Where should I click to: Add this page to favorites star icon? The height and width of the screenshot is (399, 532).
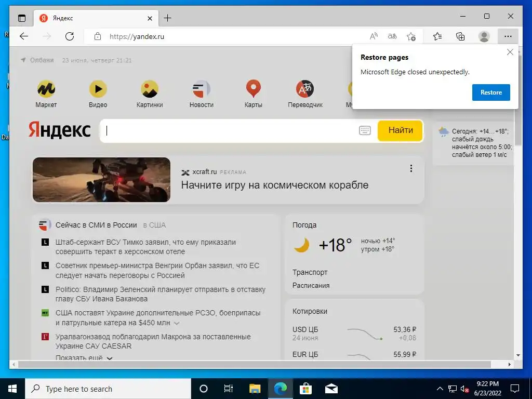[x=411, y=36]
